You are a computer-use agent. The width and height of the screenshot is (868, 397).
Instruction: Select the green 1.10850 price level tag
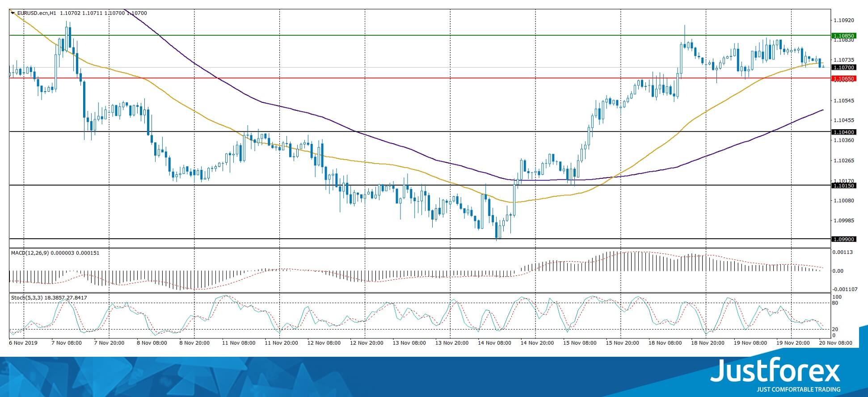pos(843,36)
